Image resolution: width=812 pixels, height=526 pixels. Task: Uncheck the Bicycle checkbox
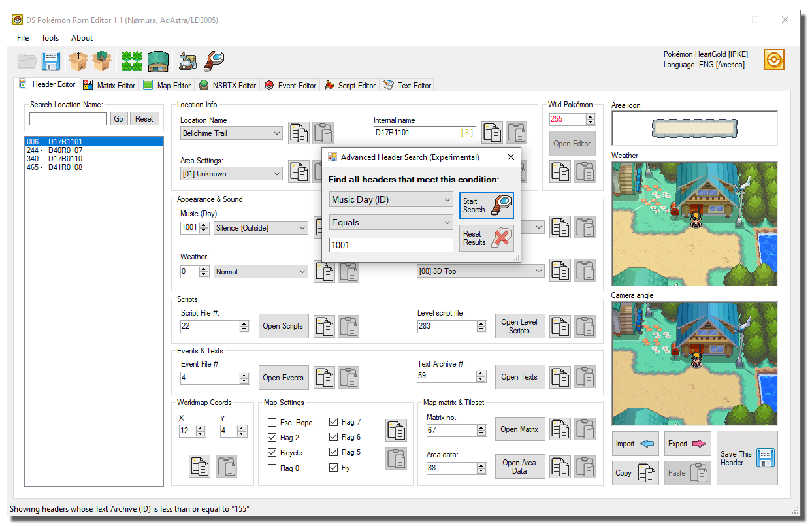pyautogui.click(x=272, y=453)
